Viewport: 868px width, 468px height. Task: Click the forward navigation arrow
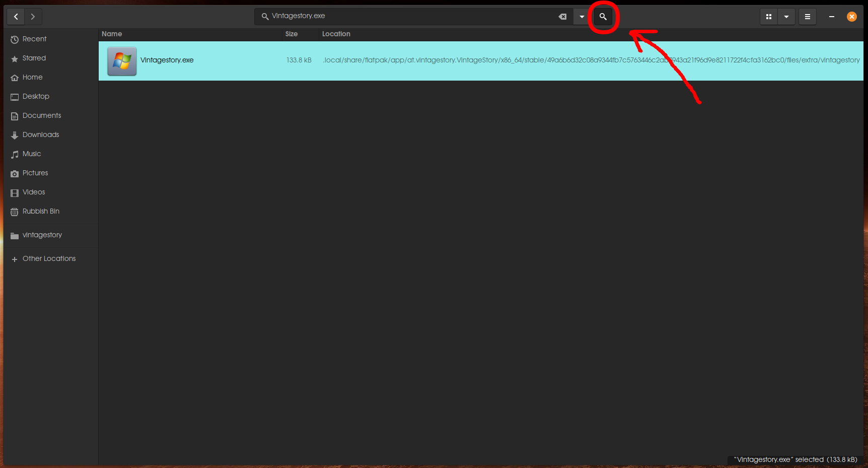tap(33, 17)
